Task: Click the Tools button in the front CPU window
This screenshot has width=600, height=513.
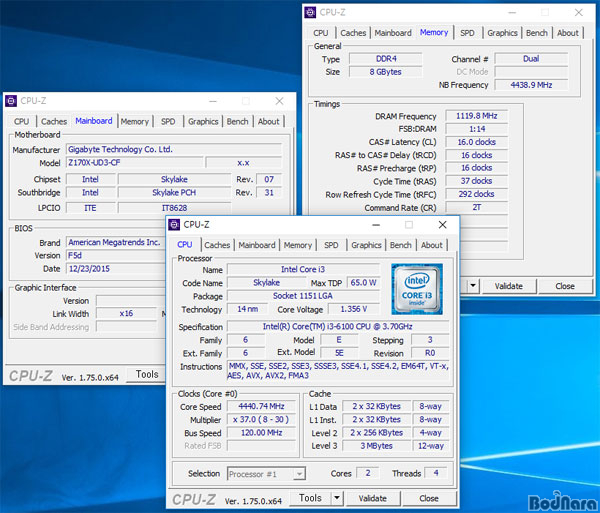Action: point(310,498)
